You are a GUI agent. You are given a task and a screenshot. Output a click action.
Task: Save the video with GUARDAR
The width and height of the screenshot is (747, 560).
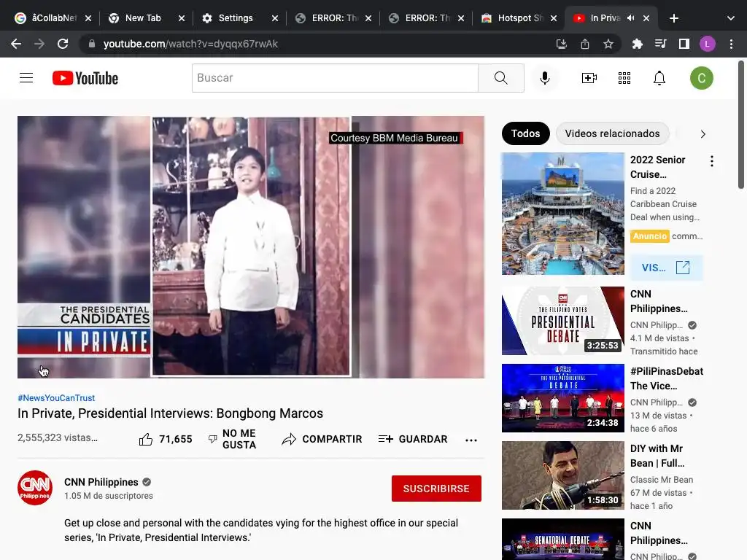click(x=413, y=439)
